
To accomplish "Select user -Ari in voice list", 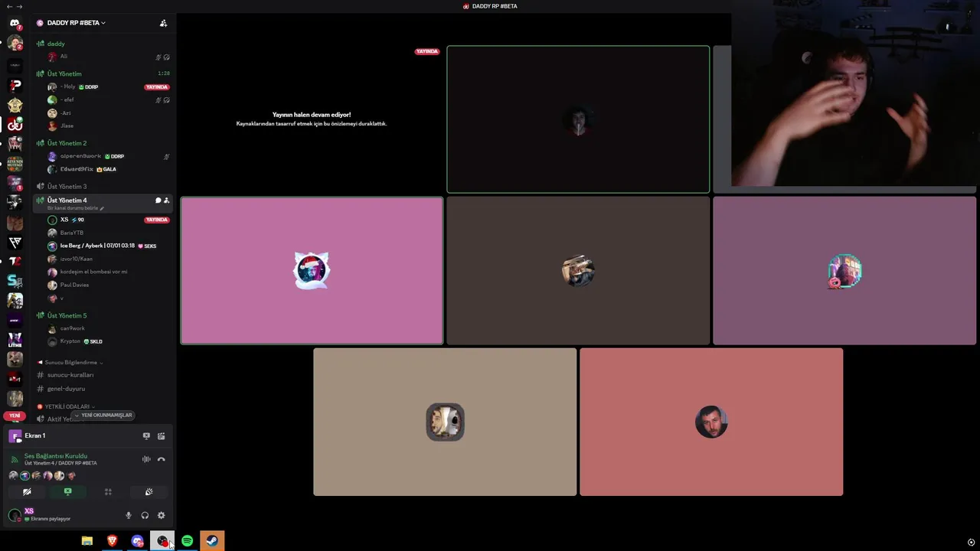I will pyautogui.click(x=66, y=113).
